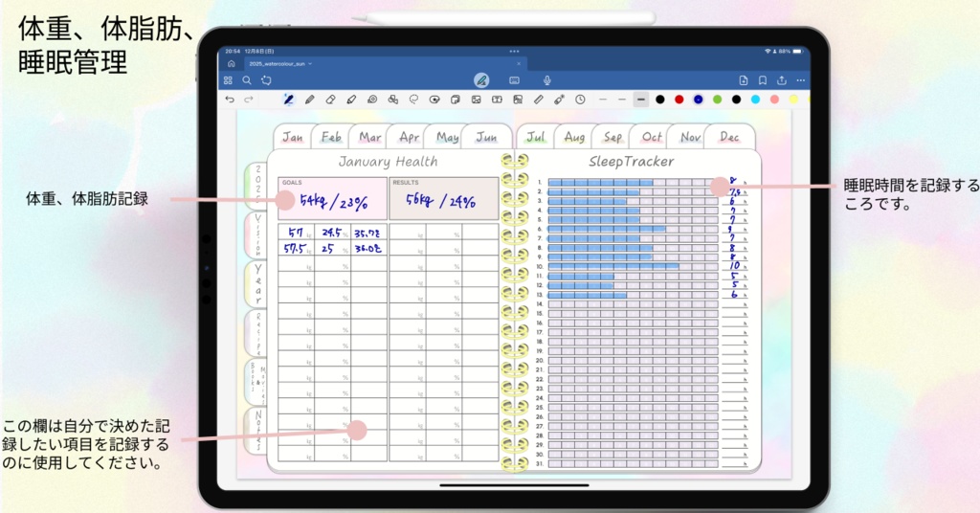Jump to the Feb month tab
Viewport: 980px width, 513px height.
point(330,136)
